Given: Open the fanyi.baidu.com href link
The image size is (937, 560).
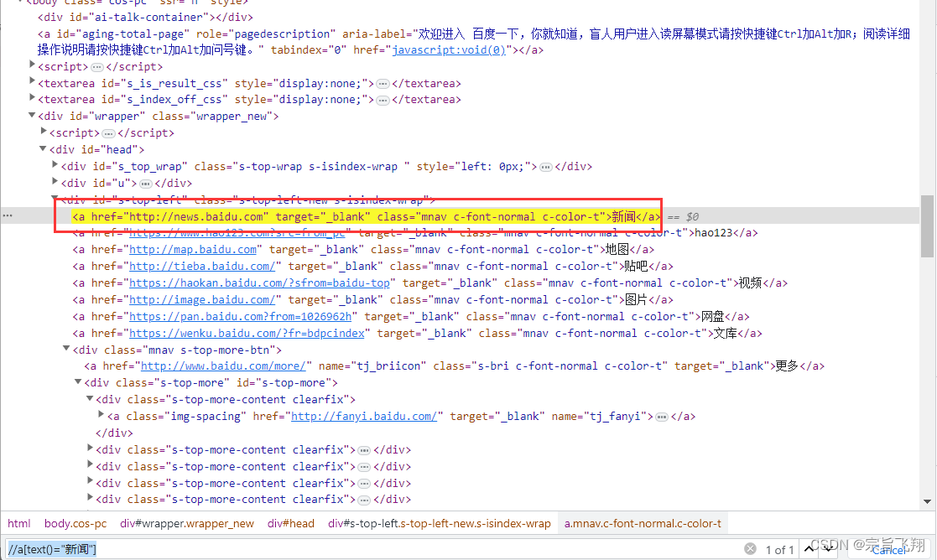Looking at the screenshot, I should (x=364, y=417).
